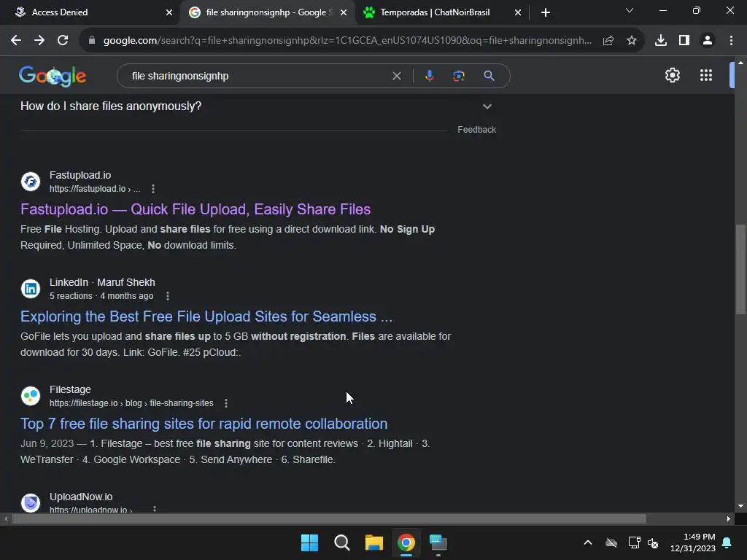This screenshot has width=747, height=560.
Task: Click the Google logo
Action: coord(53,76)
